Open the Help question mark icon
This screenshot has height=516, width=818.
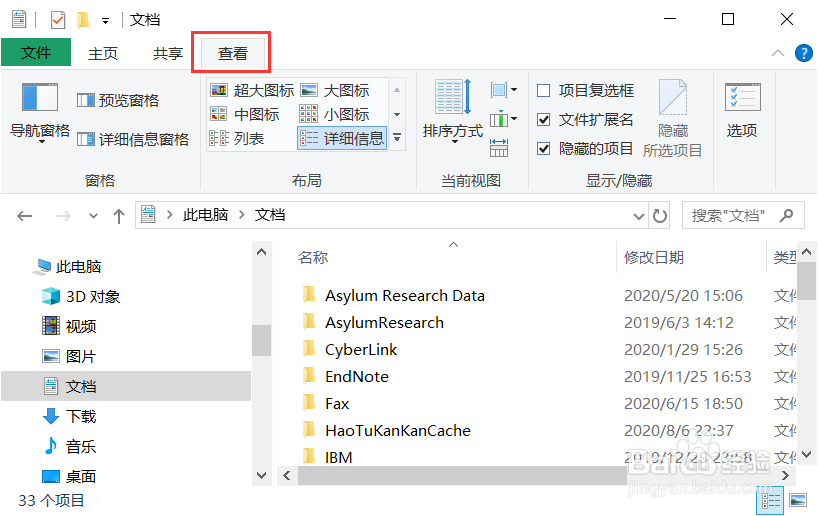click(x=803, y=53)
